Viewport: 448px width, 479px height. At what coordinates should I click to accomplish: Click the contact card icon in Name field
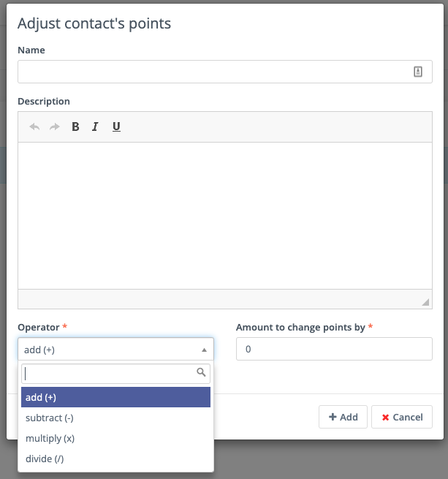(x=418, y=72)
